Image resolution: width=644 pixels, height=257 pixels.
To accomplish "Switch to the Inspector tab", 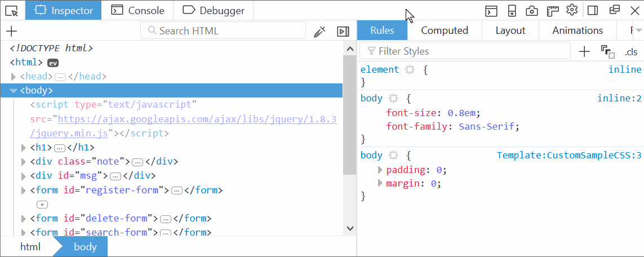I will click(x=63, y=10).
